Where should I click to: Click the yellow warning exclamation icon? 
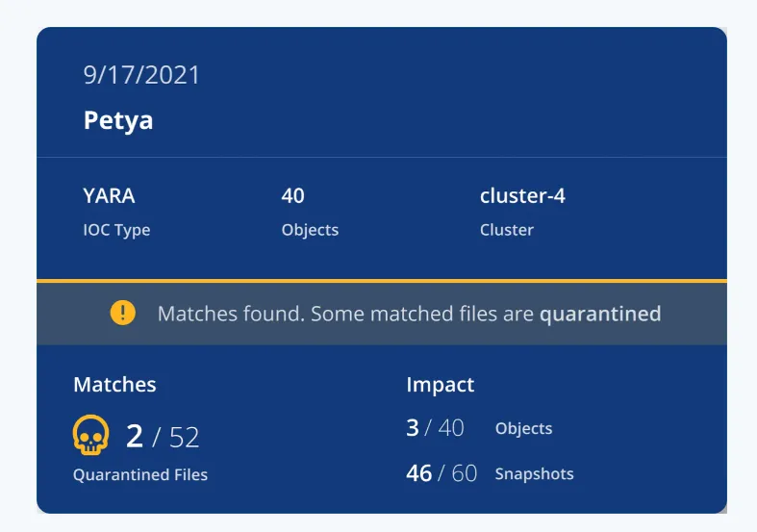[123, 313]
